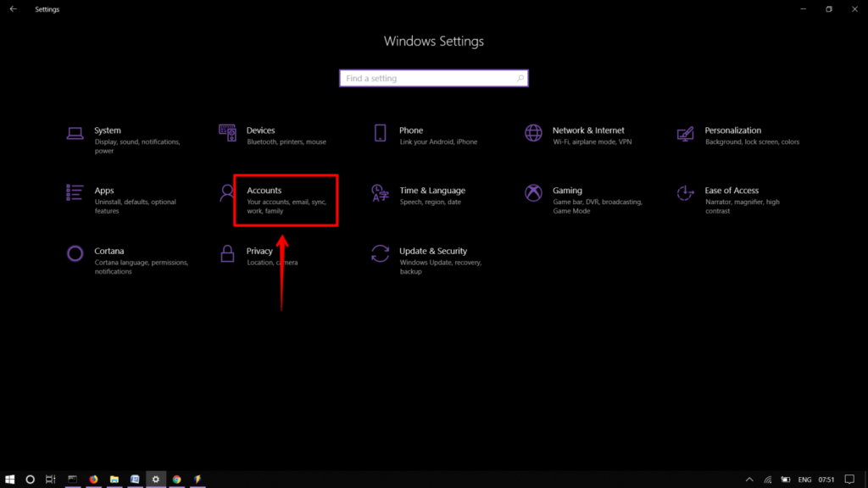This screenshot has width=868, height=488.
Task: Select the Cortana circle icon
Action: [75, 253]
